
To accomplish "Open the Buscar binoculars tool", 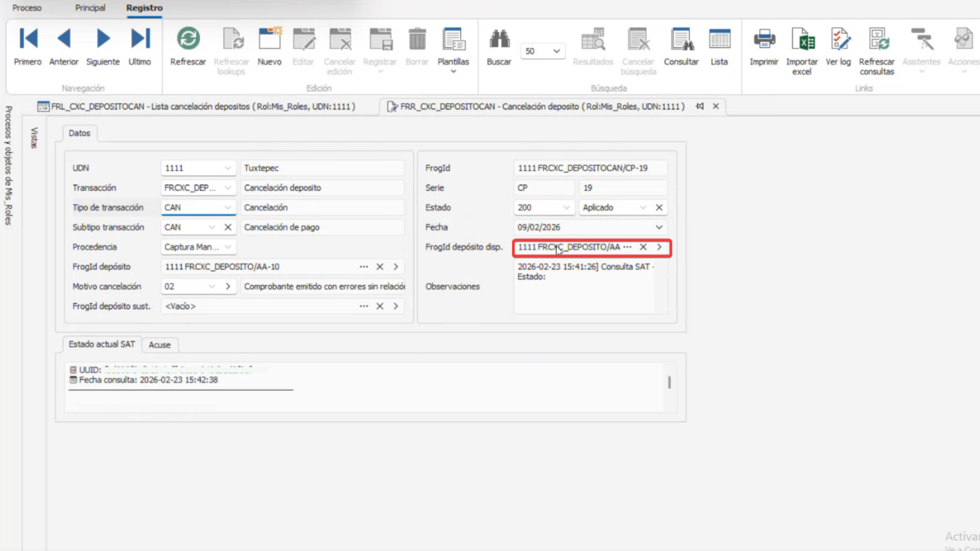I will pyautogui.click(x=499, y=39).
